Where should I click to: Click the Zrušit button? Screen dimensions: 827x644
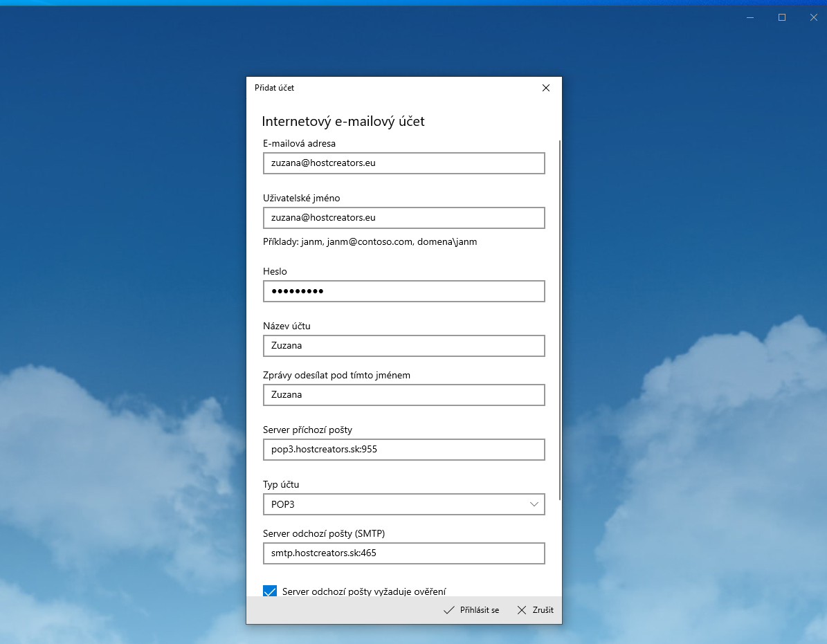(536, 610)
